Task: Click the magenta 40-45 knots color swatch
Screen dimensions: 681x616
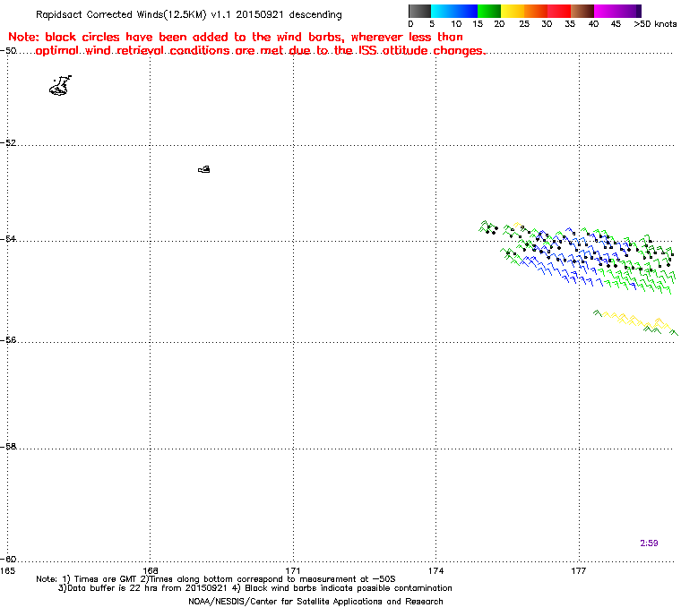Action: tap(606, 11)
